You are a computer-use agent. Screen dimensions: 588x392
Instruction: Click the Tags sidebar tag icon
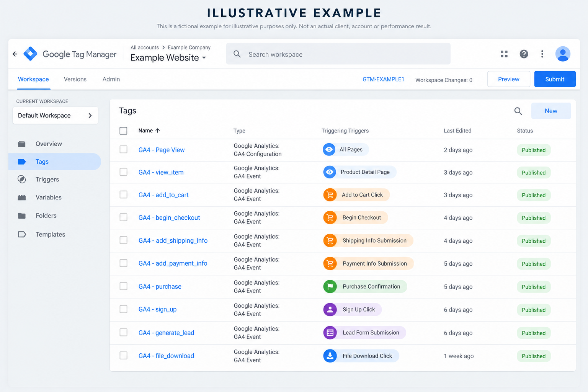point(22,162)
